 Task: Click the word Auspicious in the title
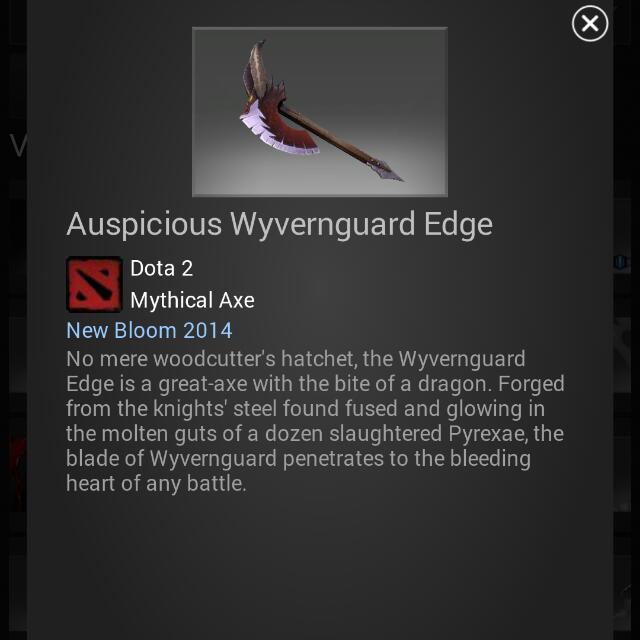(144, 224)
